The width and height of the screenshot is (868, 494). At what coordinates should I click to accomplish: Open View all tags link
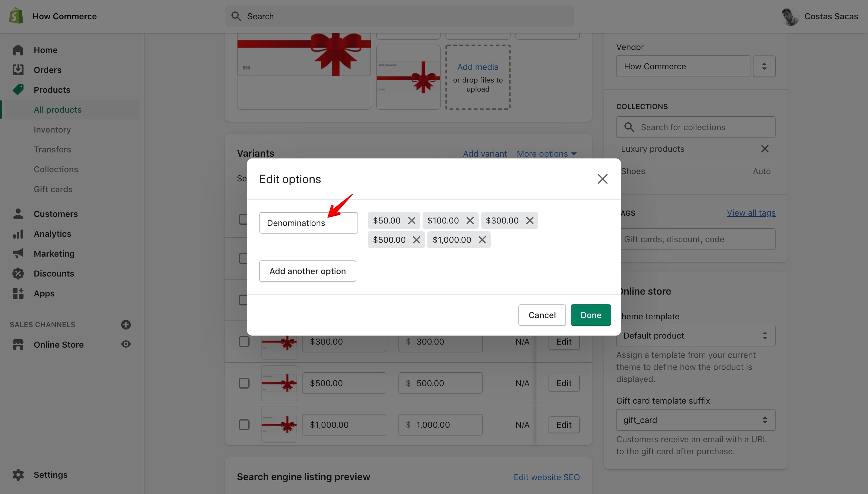[x=751, y=213]
